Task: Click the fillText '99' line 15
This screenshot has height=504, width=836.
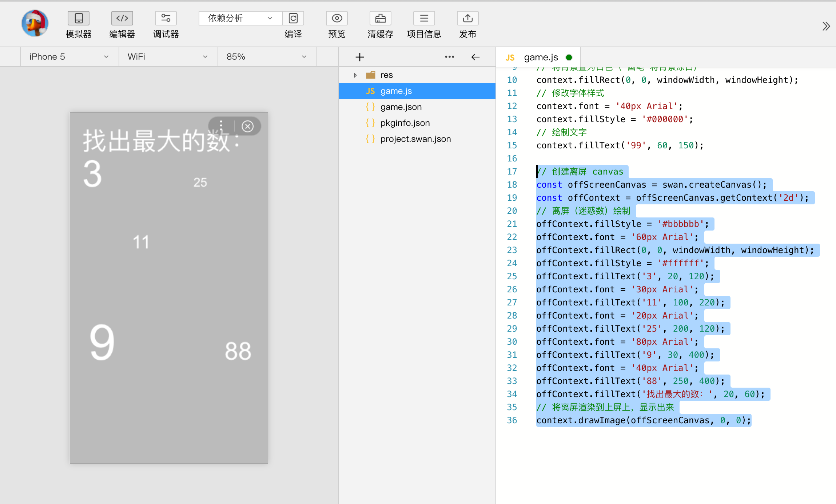Action: tap(620, 145)
